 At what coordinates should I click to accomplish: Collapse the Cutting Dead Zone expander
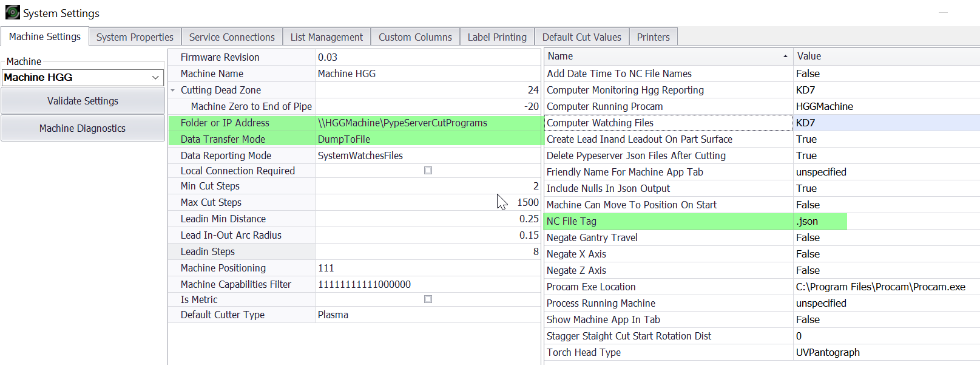[x=173, y=90]
